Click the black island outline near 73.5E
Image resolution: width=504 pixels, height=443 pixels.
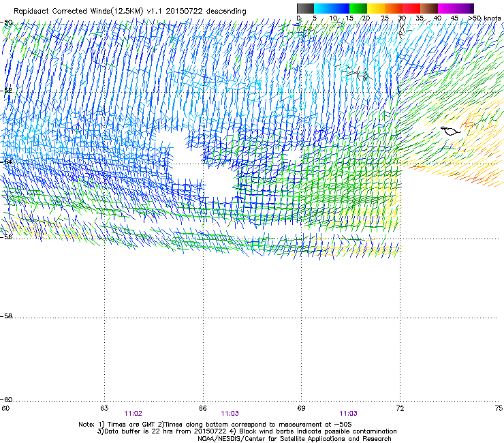click(x=450, y=131)
